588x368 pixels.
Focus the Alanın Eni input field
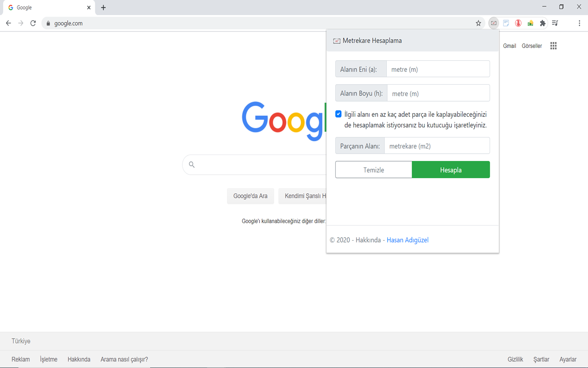point(438,69)
